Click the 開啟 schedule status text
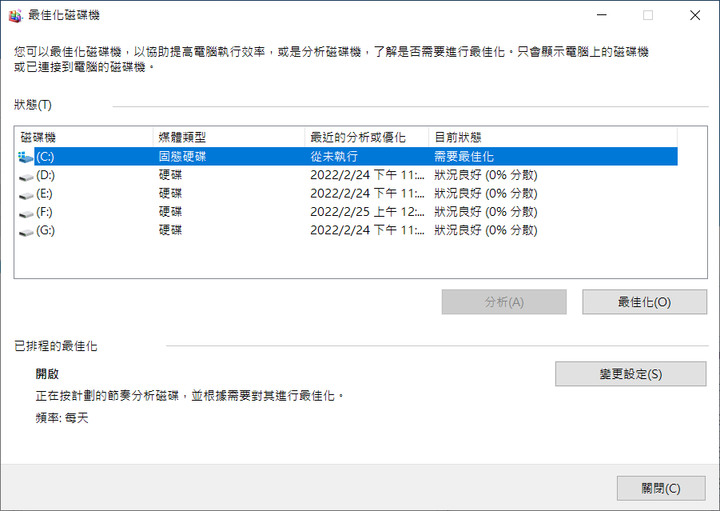 (47, 374)
